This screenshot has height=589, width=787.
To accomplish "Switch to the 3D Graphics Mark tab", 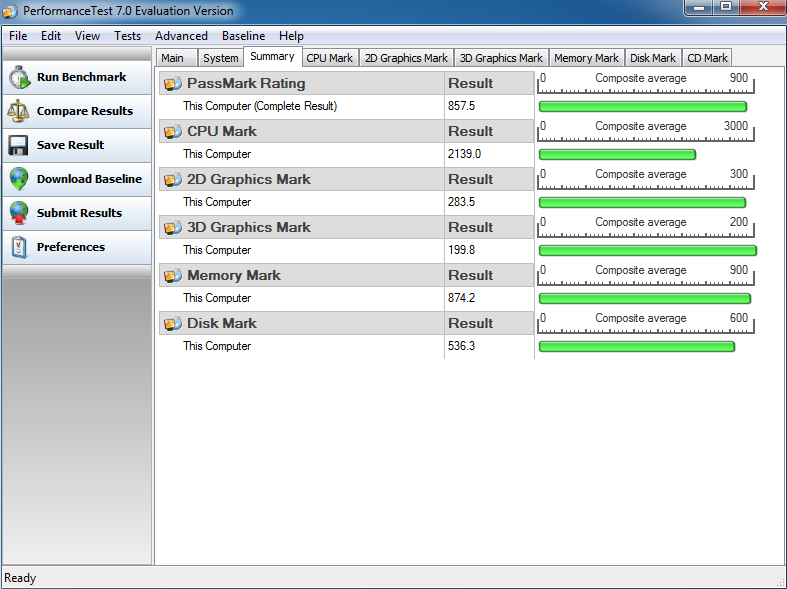I will (501, 58).
